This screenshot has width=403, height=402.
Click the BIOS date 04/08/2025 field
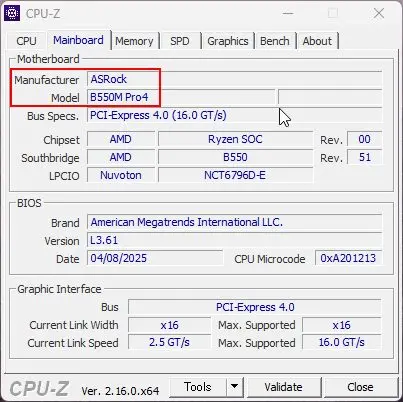pos(155,258)
